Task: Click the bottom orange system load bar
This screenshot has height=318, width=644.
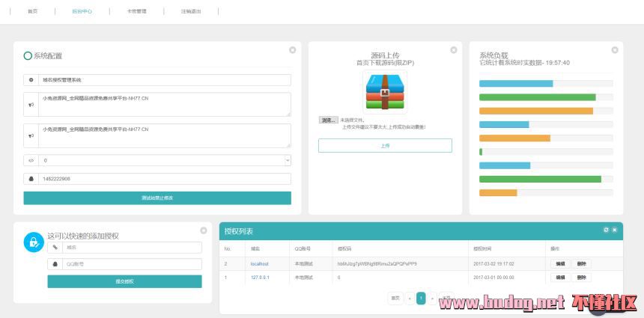Action: (498, 193)
